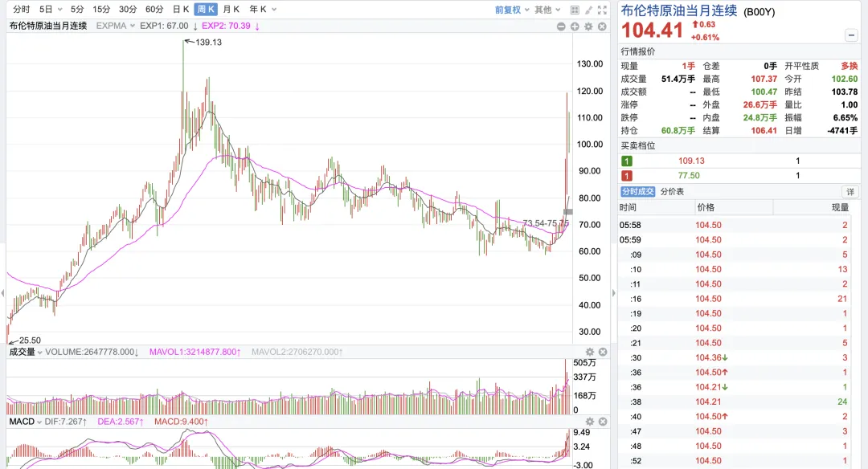The width and height of the screenshot is (868, 469).
Task: Click the 139.13 peak label on chart
Action: 209,42
